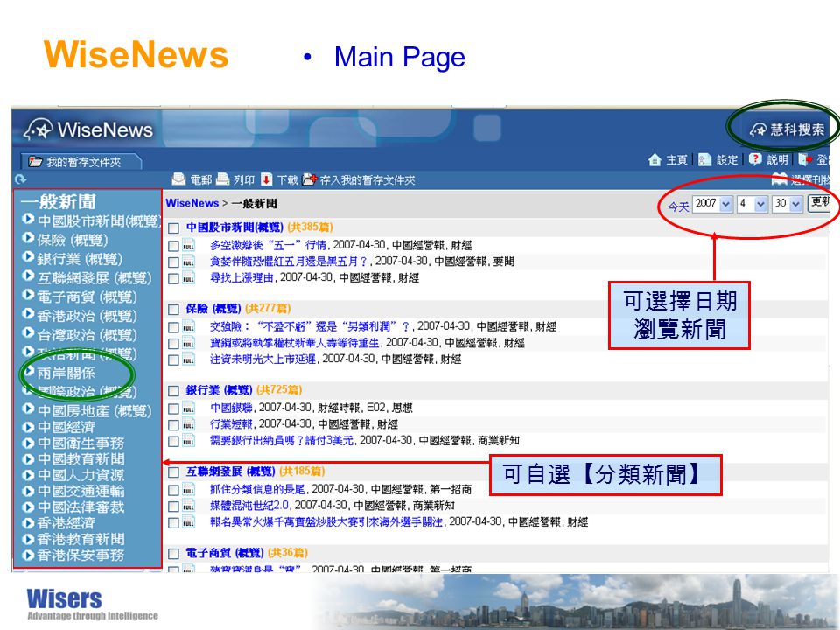Click arrow icon beside 中國股市新聞 in sidebar

pos(28,219)
